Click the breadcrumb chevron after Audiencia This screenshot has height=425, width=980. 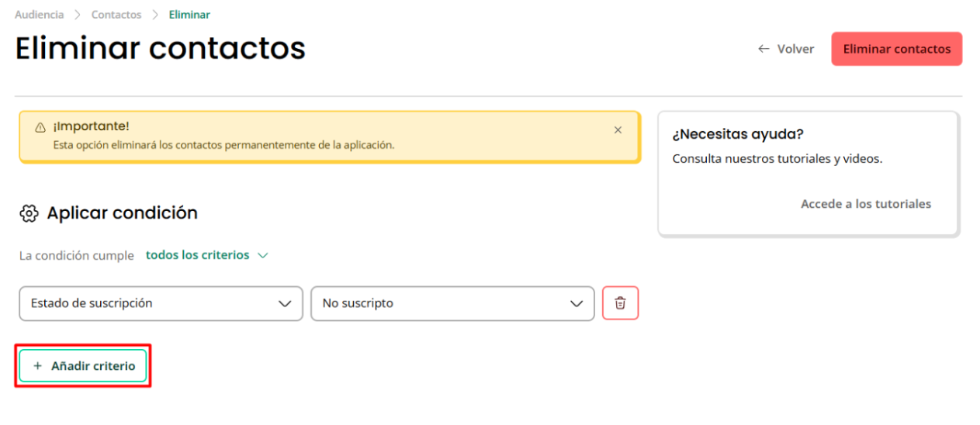click(x=78, y=15)
